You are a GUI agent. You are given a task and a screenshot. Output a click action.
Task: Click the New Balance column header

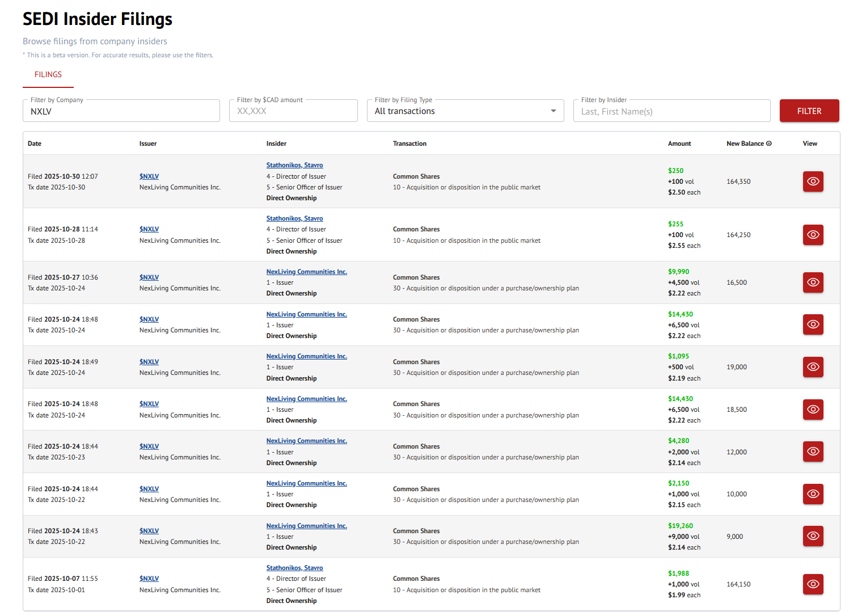[x=745, y=144]
